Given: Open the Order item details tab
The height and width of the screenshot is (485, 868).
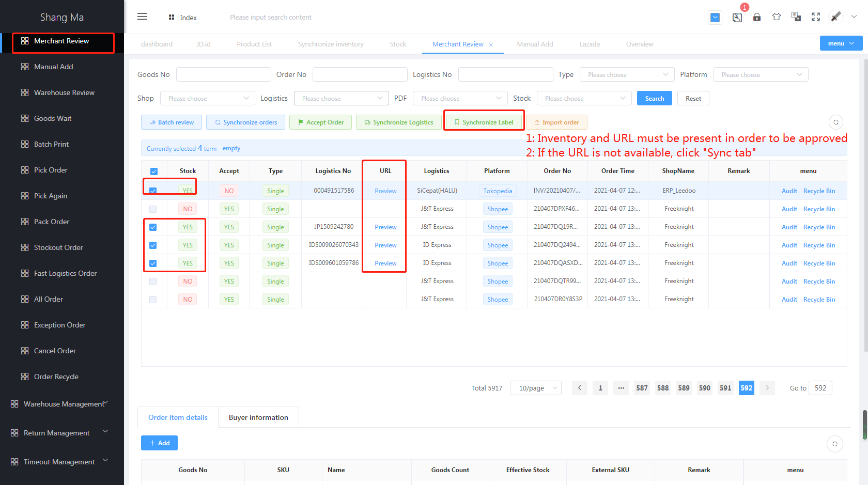Looking at the screenshot, I should click(x=178, y=417).
